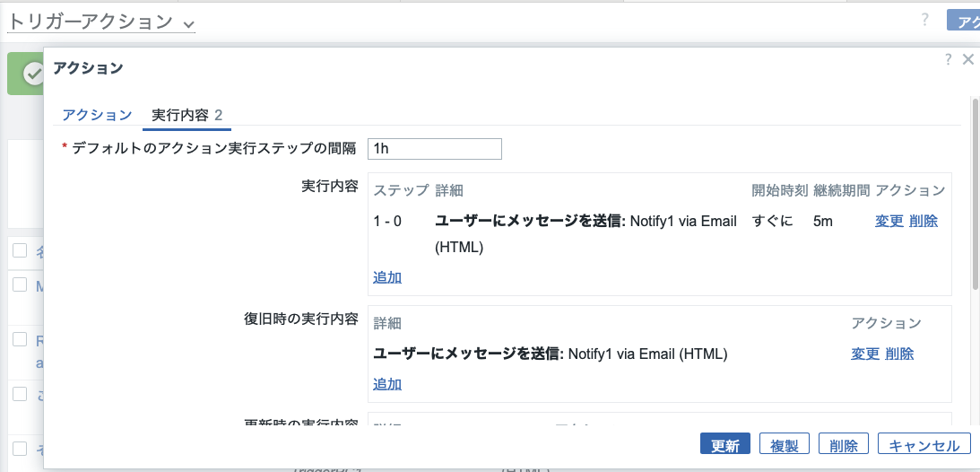
Task: Tick the select-all checkbox in the background list header
Action: click(20, 250)
